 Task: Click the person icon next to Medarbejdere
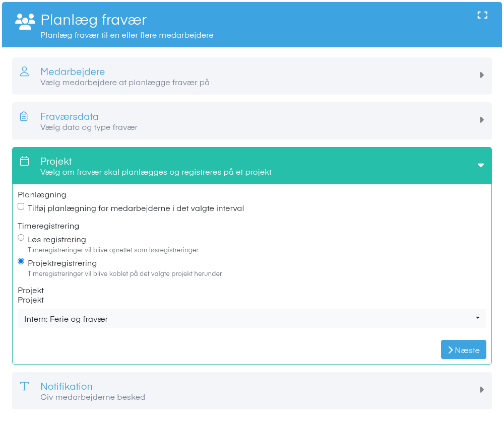click(24, 71)
